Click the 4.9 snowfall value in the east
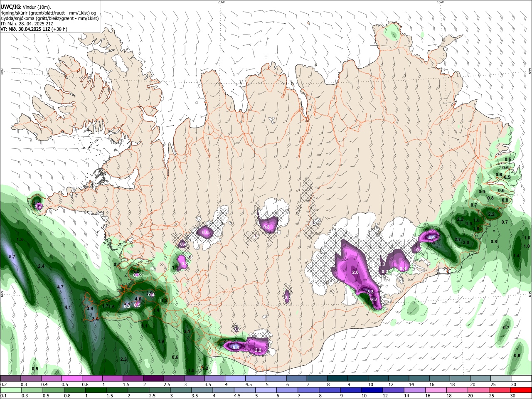Viewport: 532px width, 399px height. 432,238
